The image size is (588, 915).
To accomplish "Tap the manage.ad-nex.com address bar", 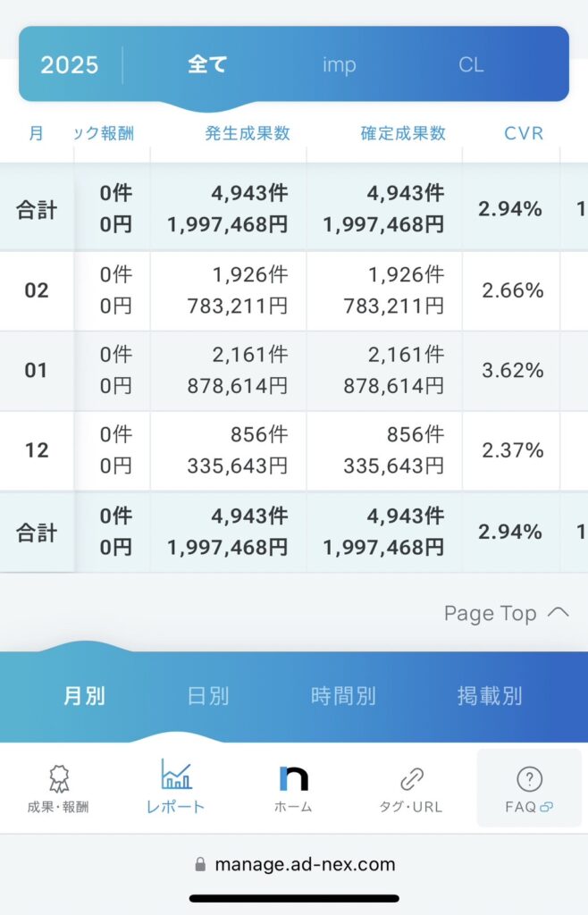I will click(x=294, y=864).
